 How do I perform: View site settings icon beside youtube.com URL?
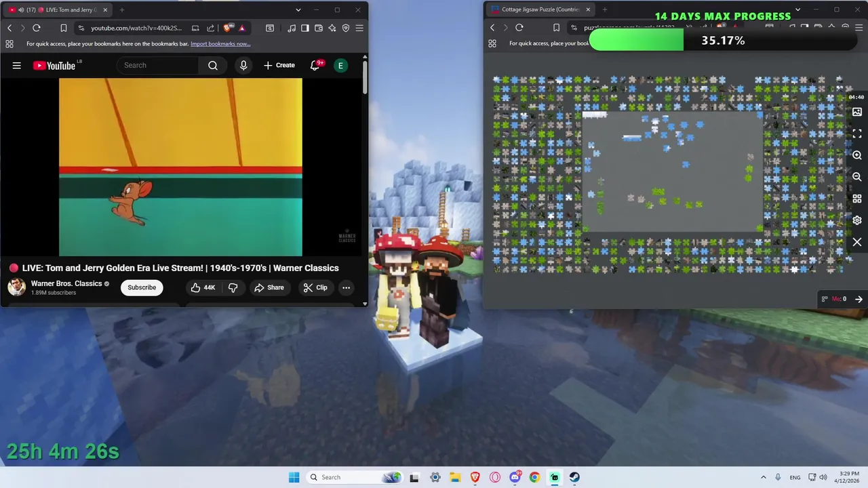(x=81, y=28)
